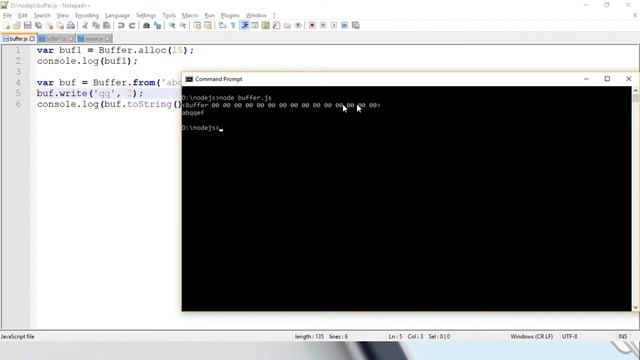Undo the last edit via the toolbar

point(121,25)
